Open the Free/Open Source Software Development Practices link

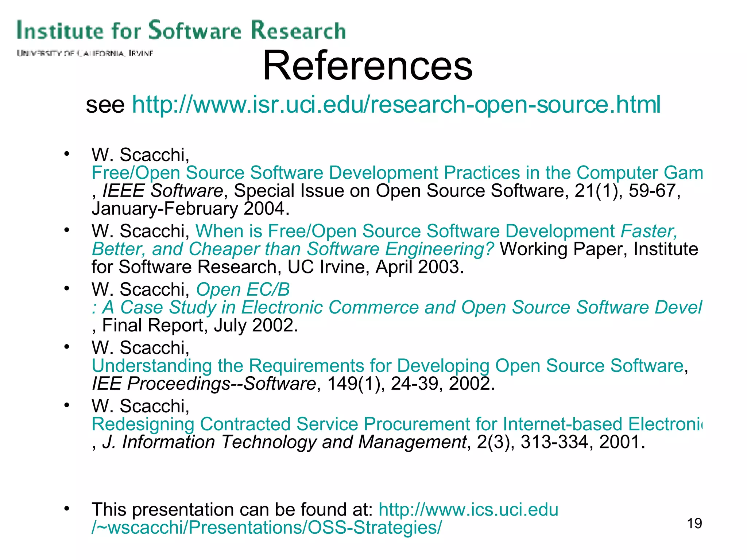(x=397, y=173)
